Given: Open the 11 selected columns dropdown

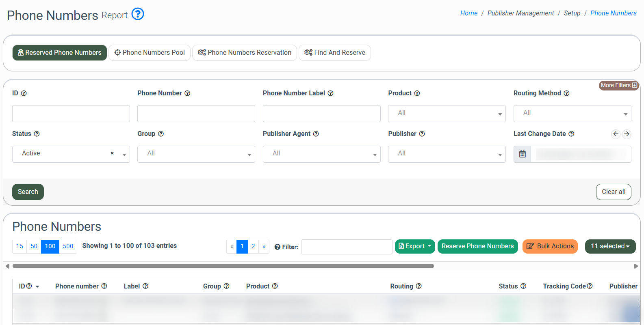Looking at the screenshot, I should [610, 246].
